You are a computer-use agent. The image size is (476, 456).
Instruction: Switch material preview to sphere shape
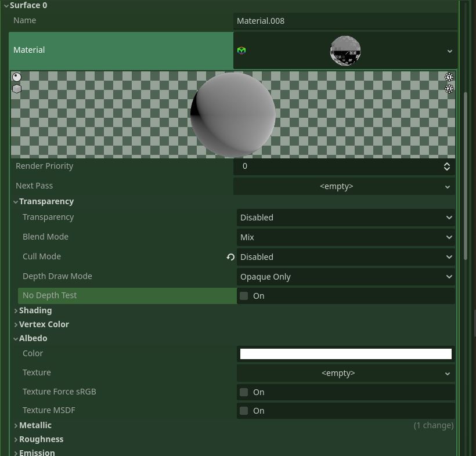(x=17, y=77)
